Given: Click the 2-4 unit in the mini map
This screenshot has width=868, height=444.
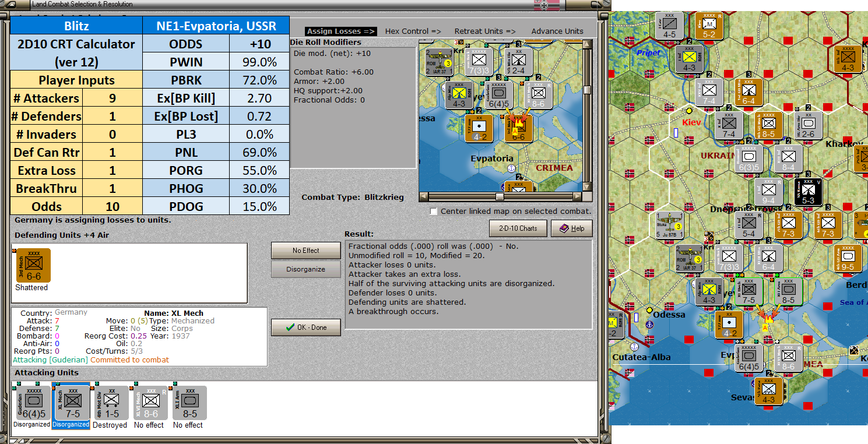Looking at the screenshot, I should [519, 61].
